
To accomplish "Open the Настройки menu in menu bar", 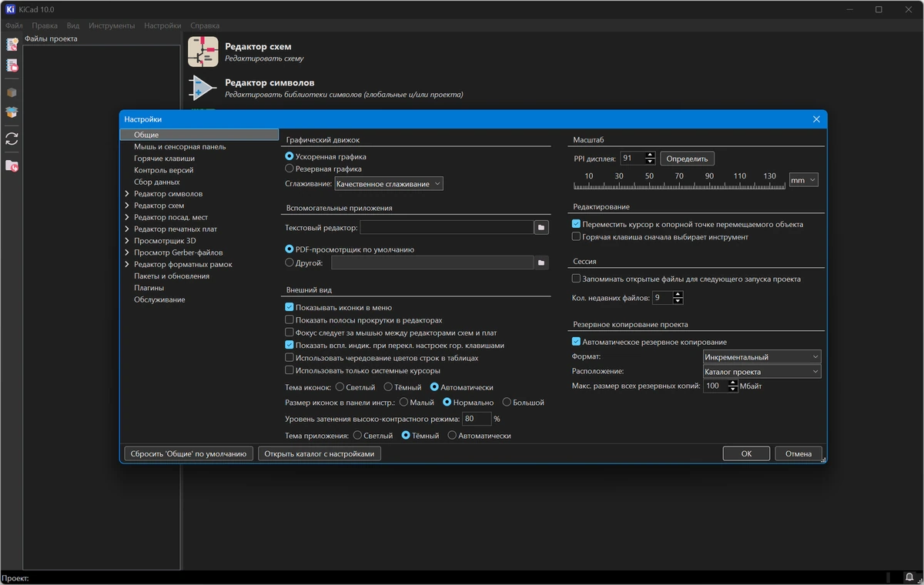I will 162,25.
